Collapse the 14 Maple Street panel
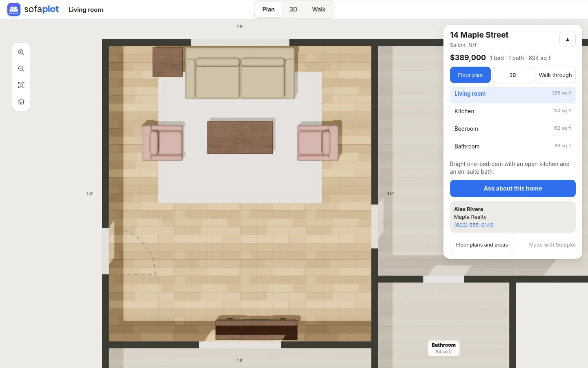Image resolution: width=588 pixels, height=368 pixels. click(567, 39)
